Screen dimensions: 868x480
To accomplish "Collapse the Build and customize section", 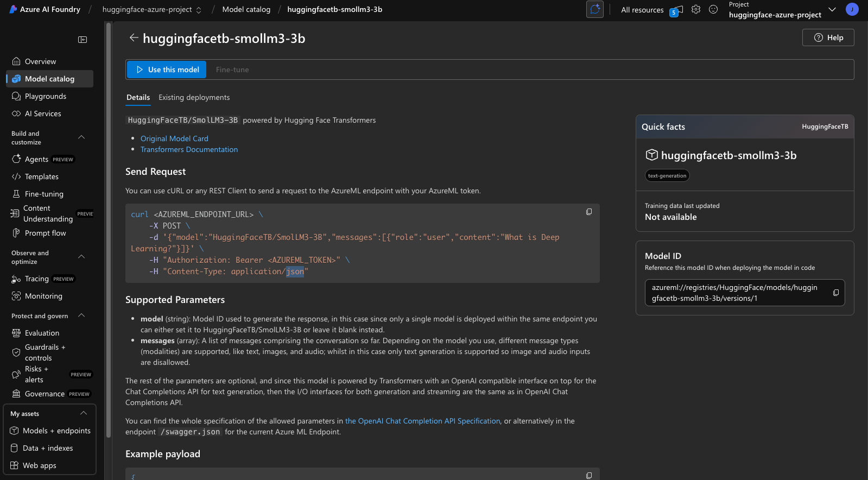I will tap(81, 137).
